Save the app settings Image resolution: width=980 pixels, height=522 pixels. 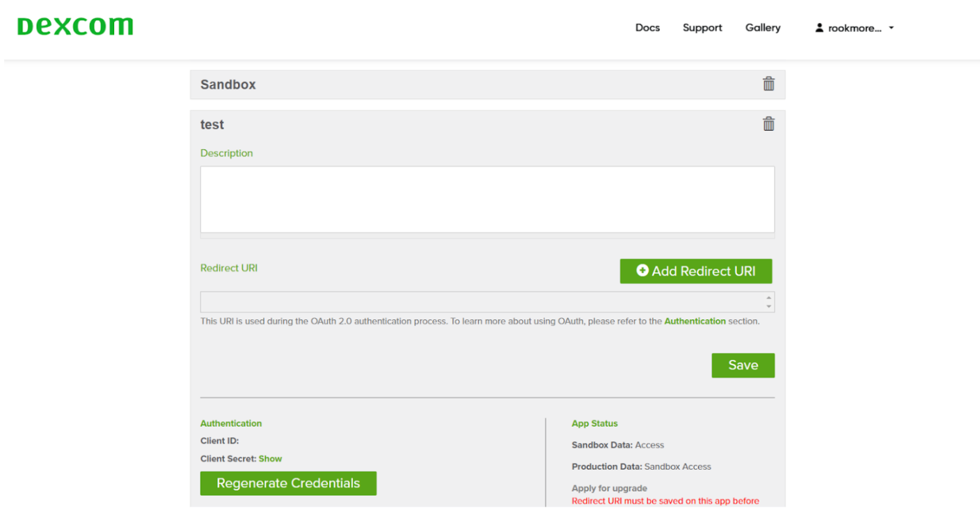[743, 365]
